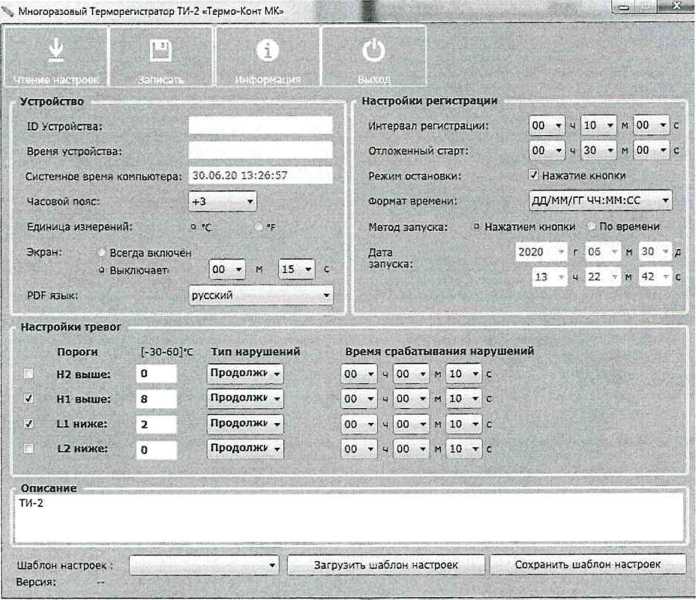
Task: Click the Выход power icon
Action: (374, 50)
